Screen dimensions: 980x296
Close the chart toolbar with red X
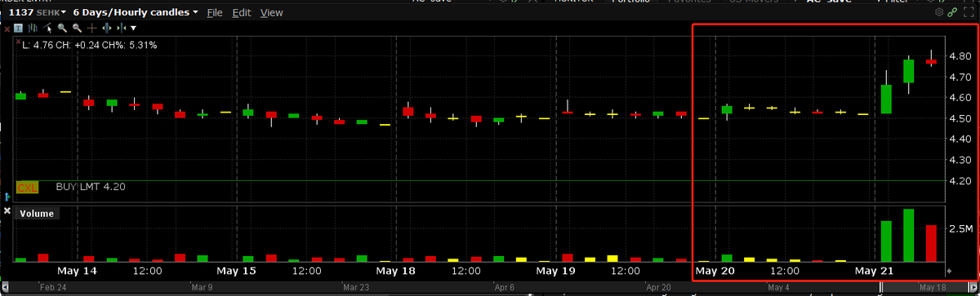[x=7, y=29]
